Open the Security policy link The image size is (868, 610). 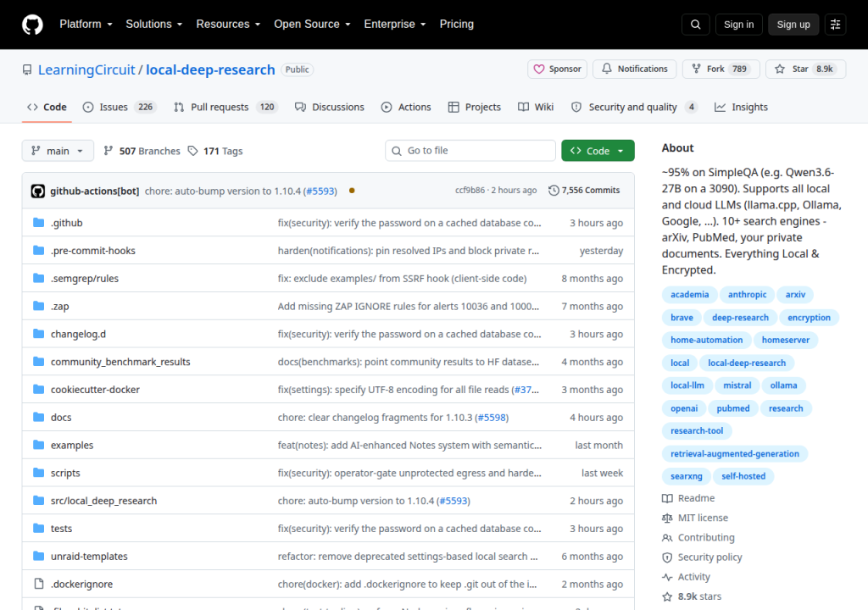tap(702, 557)
